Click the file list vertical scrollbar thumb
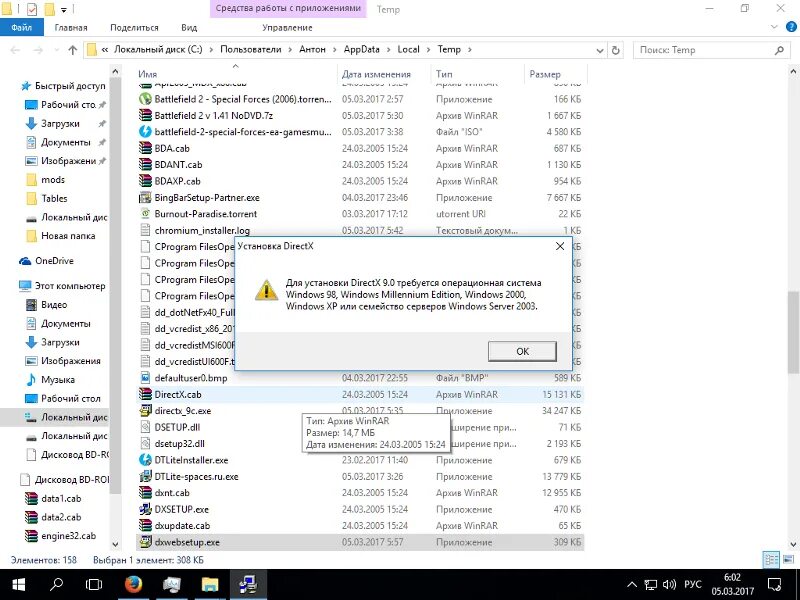The width and height of the screenshot is (800, 600). 793,332
